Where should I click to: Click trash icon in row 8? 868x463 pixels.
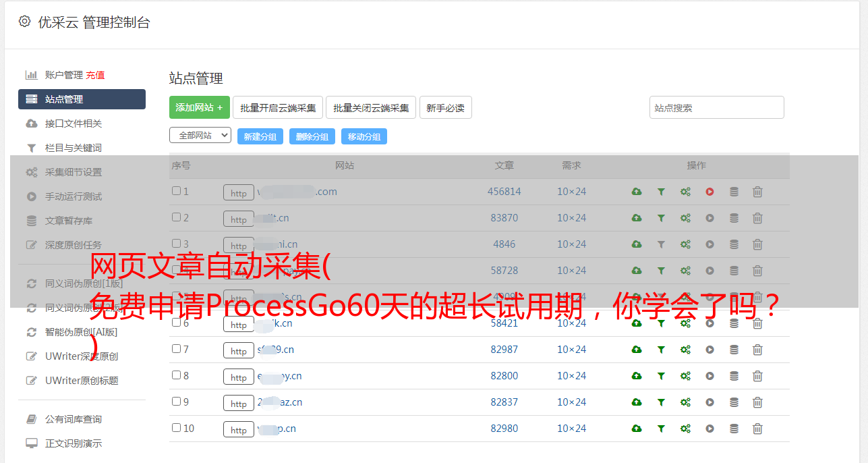point(757,376)
